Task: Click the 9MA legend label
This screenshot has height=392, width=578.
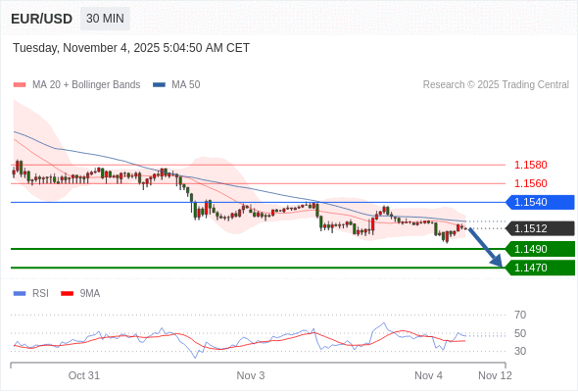Action: [x=90, y=294]
